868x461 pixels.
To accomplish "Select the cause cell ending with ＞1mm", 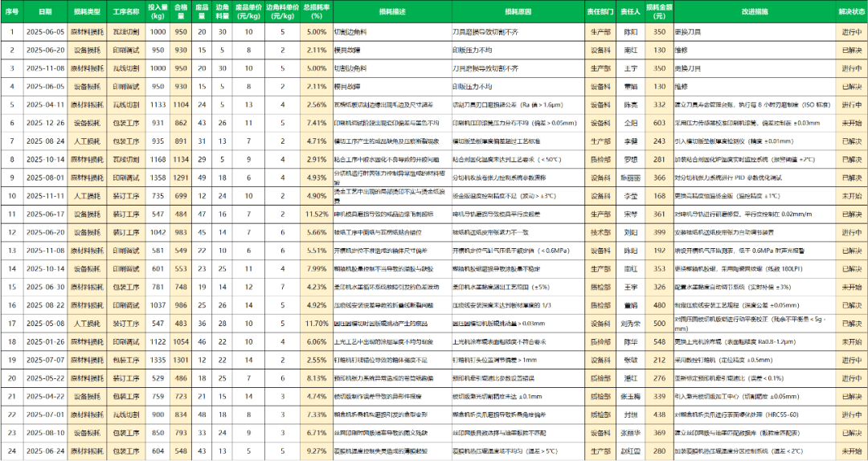I will [518, 360].
